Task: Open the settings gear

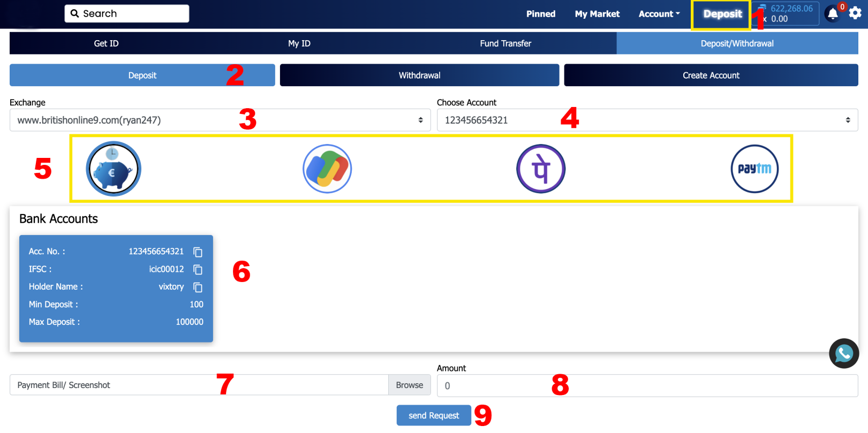Action: click(x=855, y=13)
